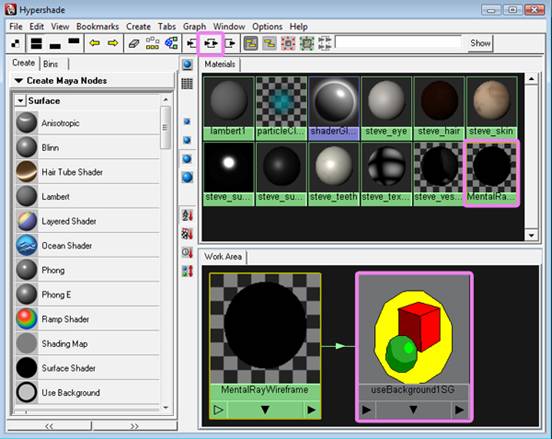Screen dimensions: 552x439
Task: Expand the useBackground1SG node's center down arrow
Action: (413, 410)
